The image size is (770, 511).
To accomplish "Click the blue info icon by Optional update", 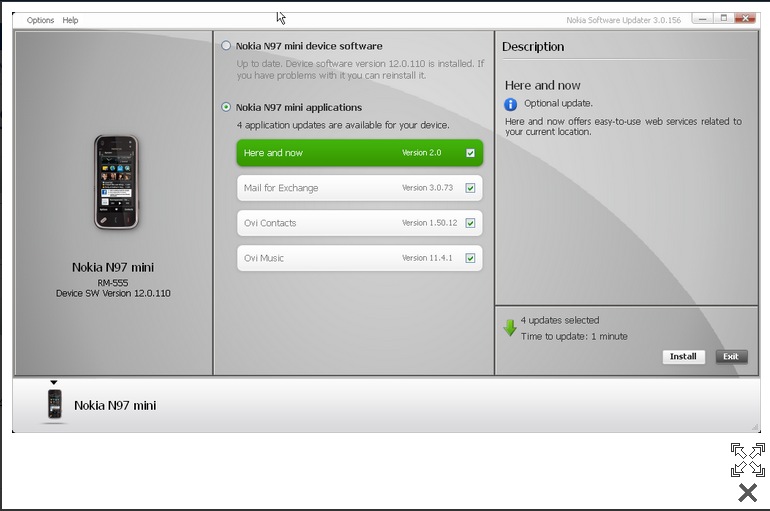I will [511, 104].
